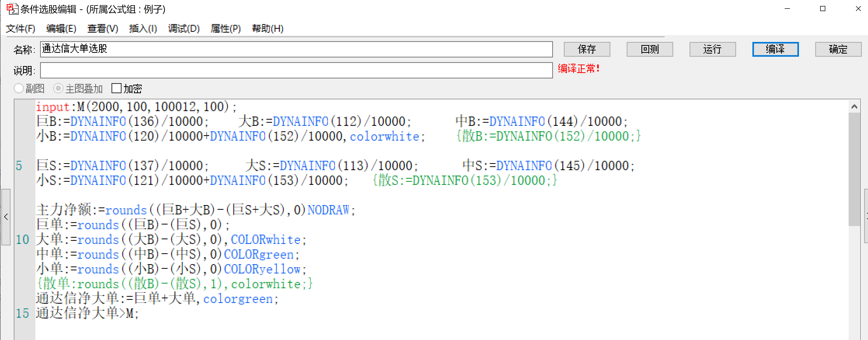Click the 大B:=DYNAINFO(112) expression

(x=325, y=121)
